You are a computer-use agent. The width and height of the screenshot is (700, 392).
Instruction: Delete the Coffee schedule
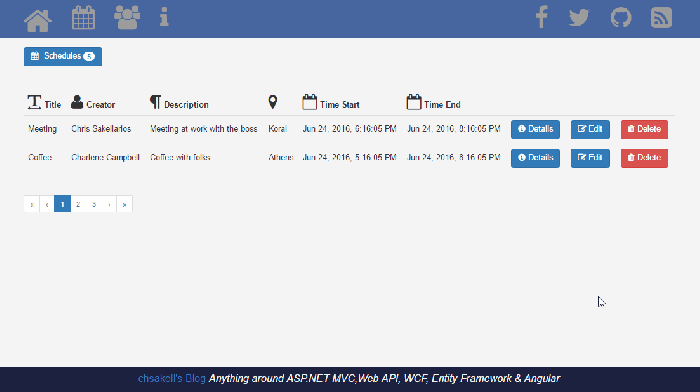[x=644, y=158]
